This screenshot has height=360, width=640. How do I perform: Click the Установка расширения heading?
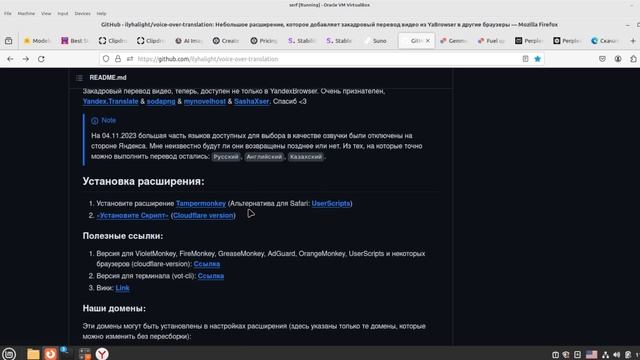(143, 181)
